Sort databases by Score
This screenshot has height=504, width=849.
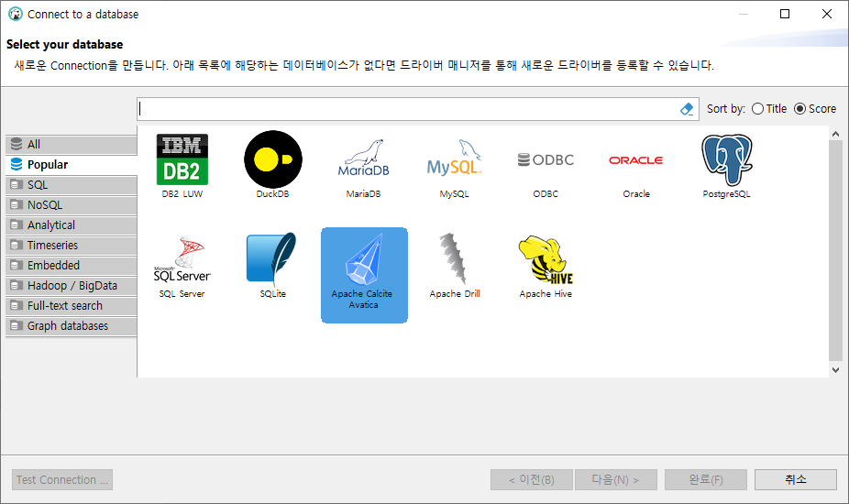pos(815,109)
